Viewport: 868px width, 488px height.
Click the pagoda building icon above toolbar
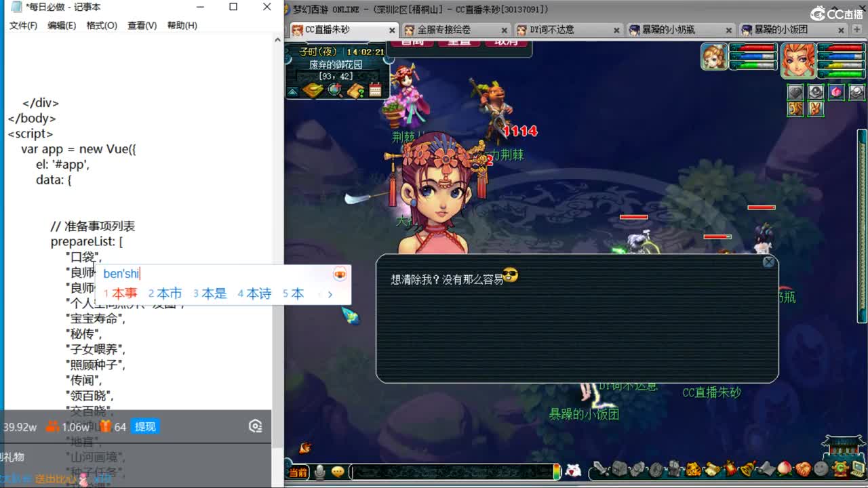pyautogui.click(x=843, y=447)
